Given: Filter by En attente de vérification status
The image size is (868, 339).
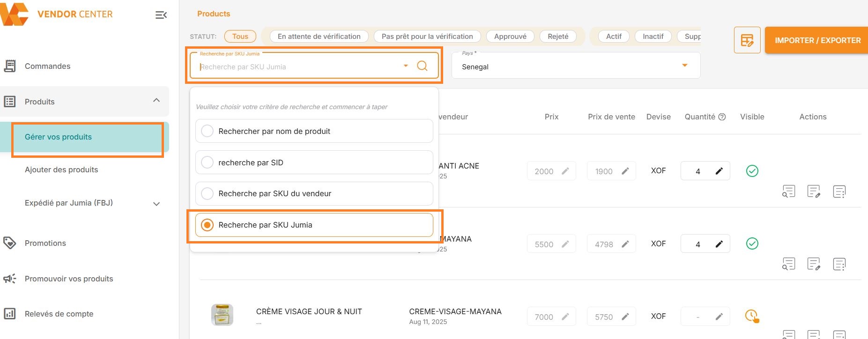Looking at the screenshot, I should 319,37.
